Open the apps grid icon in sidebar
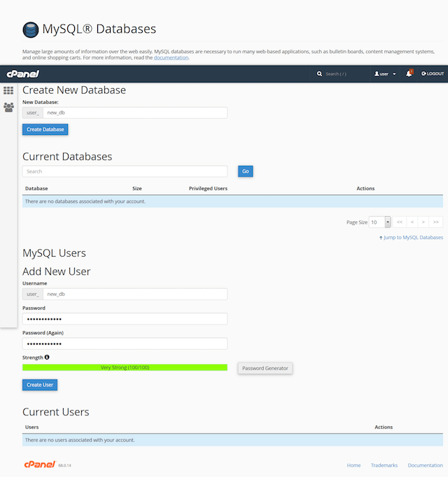Image resolution: width=448 pixels, height=477 pixels. click(x=8, y=90)
